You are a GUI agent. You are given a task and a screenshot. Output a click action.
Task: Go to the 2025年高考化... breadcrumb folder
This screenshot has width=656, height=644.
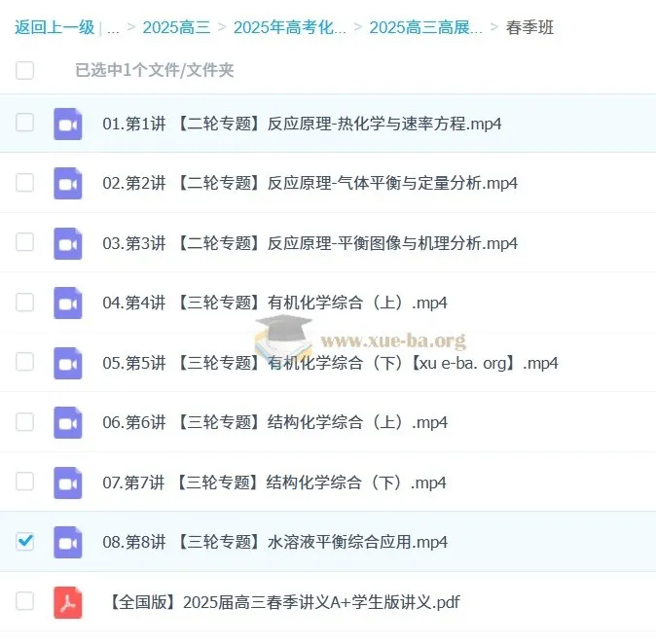(289, 27)
